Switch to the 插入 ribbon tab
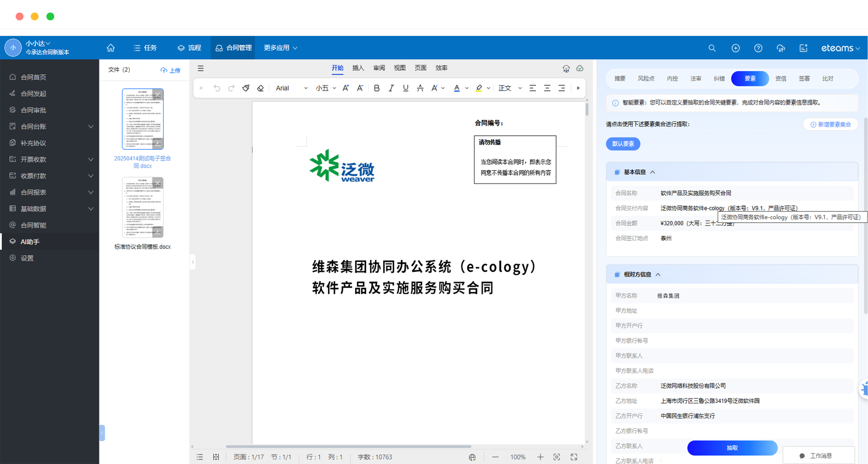Screen dimensions: 868x464 [x=358, y=68]
